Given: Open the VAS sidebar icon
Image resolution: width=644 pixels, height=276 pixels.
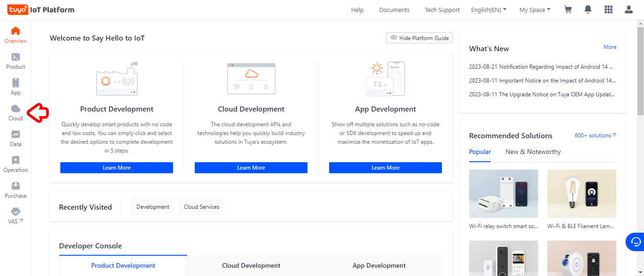Looking at the screenshot, I should click(x=16, y=212).
